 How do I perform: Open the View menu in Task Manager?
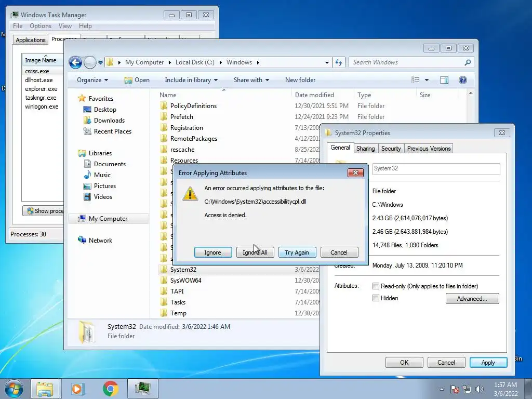[65, 26]
